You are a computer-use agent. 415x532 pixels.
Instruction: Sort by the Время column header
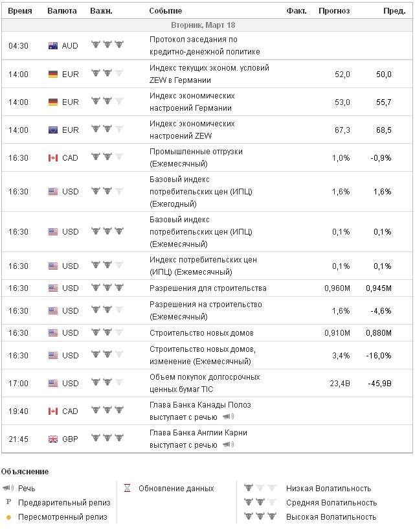tap(19, 11)
